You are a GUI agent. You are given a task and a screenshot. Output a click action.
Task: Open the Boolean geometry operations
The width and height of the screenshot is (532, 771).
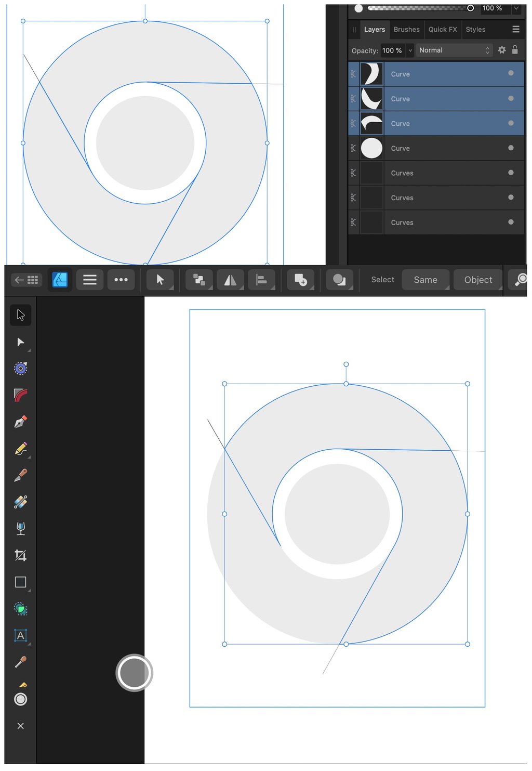340,280
